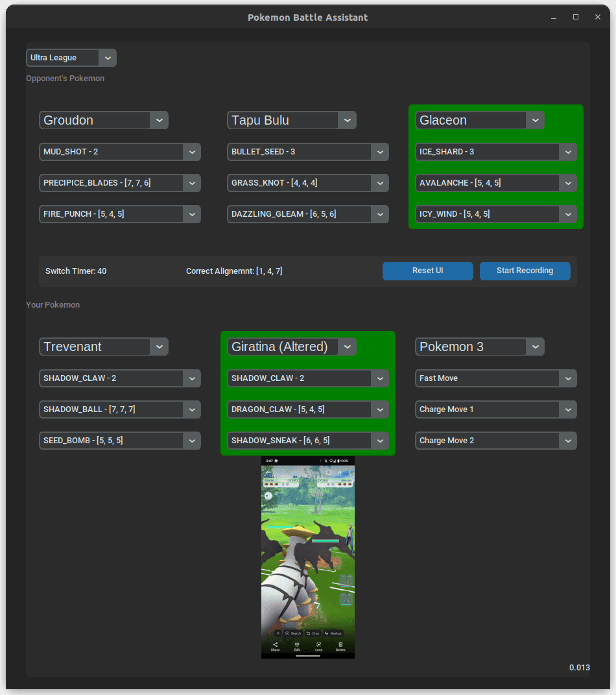Viewport: 616px width, 695px height.
Task: Open the Tapu Bulu Pokemon dropdown
Action: pyautogui.click(x=292, y=120)
